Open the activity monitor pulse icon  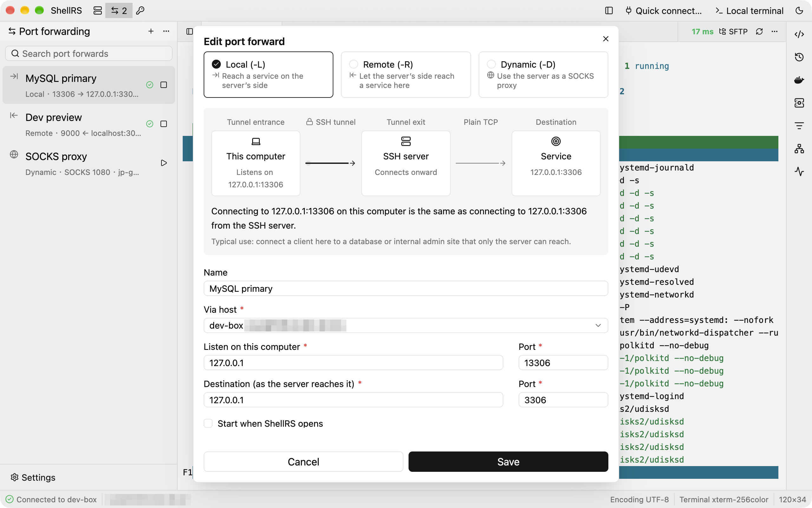[x=799, y=171]
